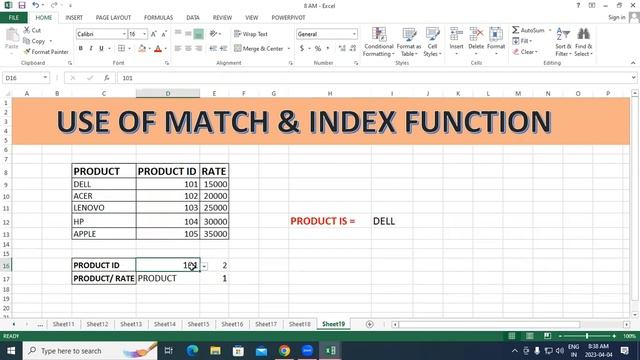640x360 pixels.
Task: Switch to Sheet18 tab
Action: pos(300,324)
